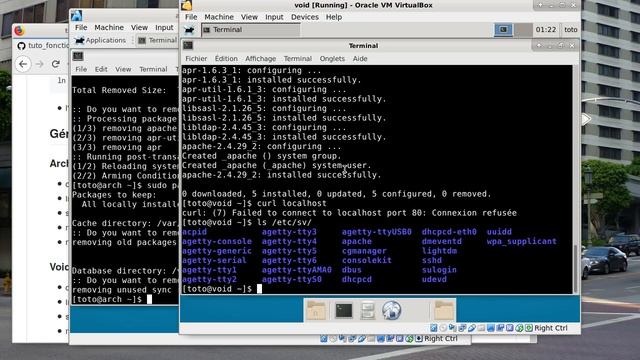Screen dimensions: 640x360
Task: Click Terminal taskbar button in arch VM panel
Action: click(x=158, y=40)
